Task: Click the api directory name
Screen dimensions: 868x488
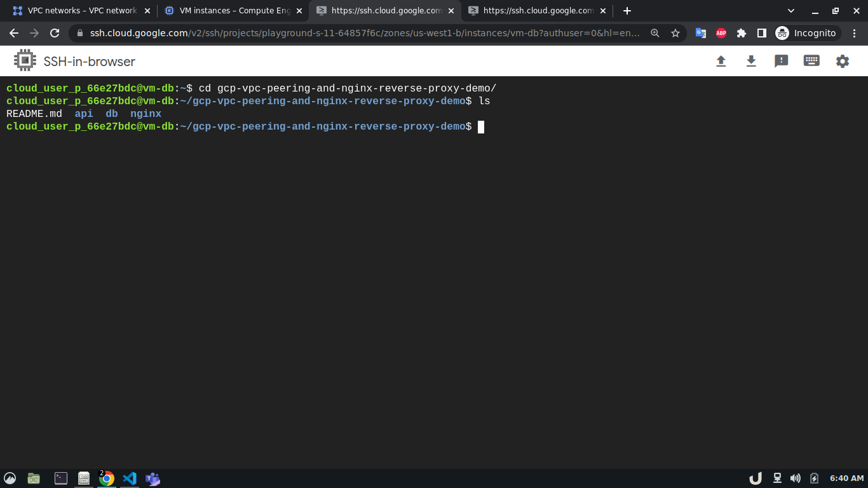Action: [x=84, y=114]
